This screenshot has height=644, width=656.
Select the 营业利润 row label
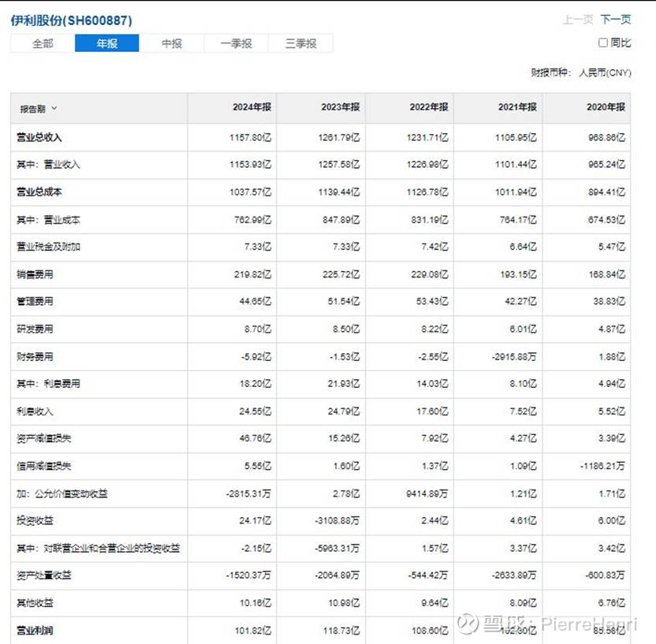(x=35, y=631)
